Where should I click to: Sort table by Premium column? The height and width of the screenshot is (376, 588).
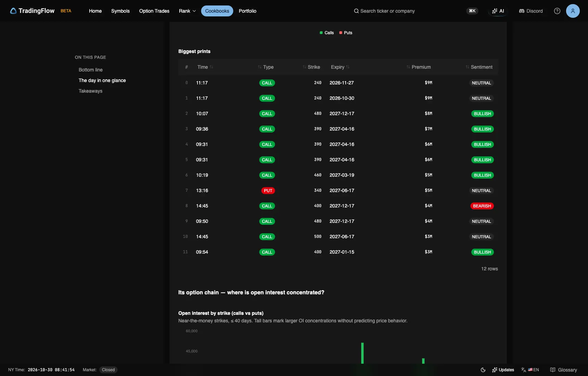point(419,67)
